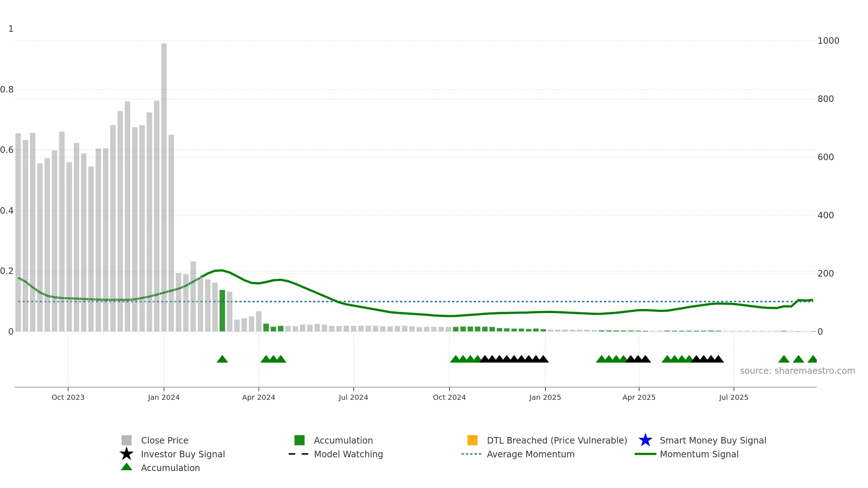Click the source: sharemaestro.com text
868x488 pixels.
coord(797,371)
